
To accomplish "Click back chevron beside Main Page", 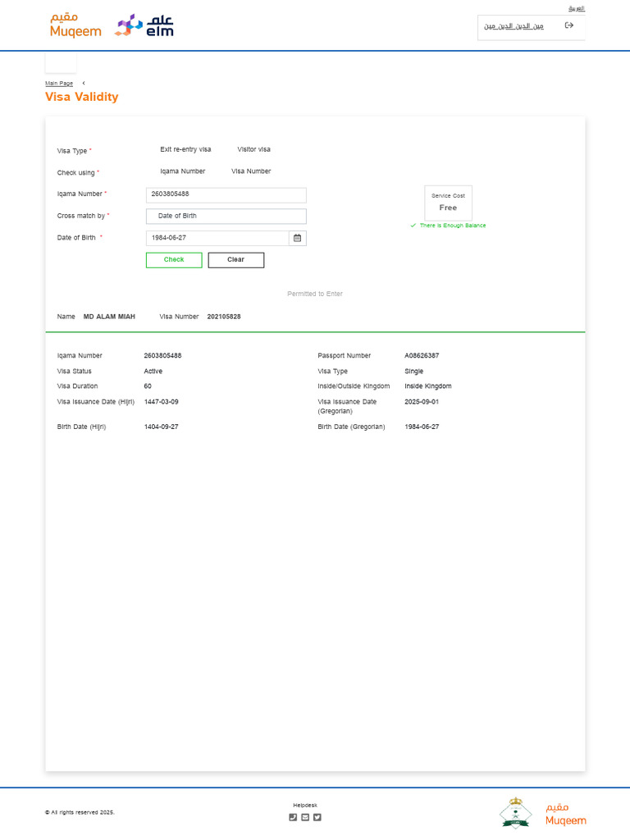I will click(x=84, y=83).
